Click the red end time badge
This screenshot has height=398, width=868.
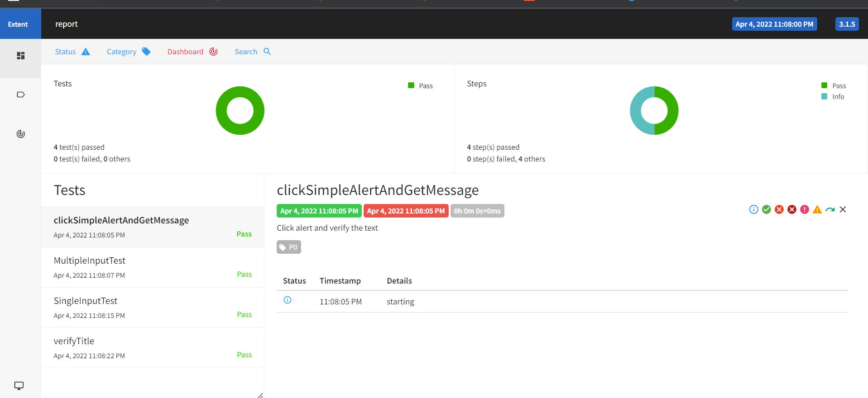pos(406,211)
